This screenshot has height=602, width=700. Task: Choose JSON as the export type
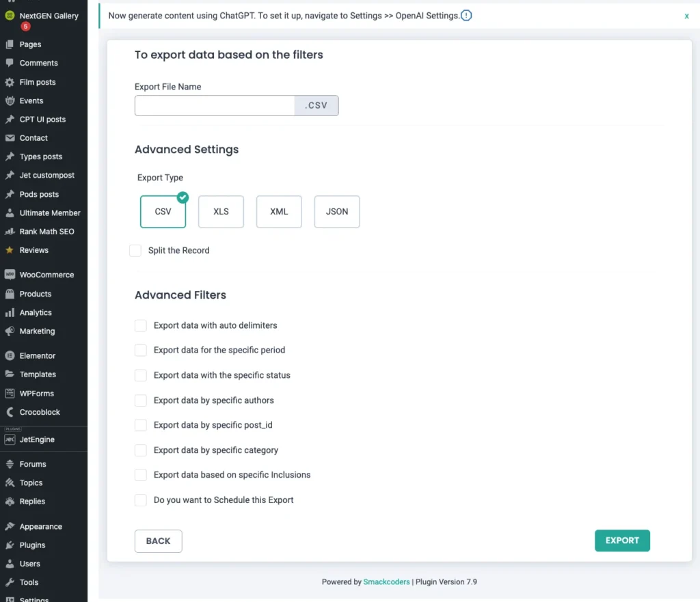coord(337,212)
